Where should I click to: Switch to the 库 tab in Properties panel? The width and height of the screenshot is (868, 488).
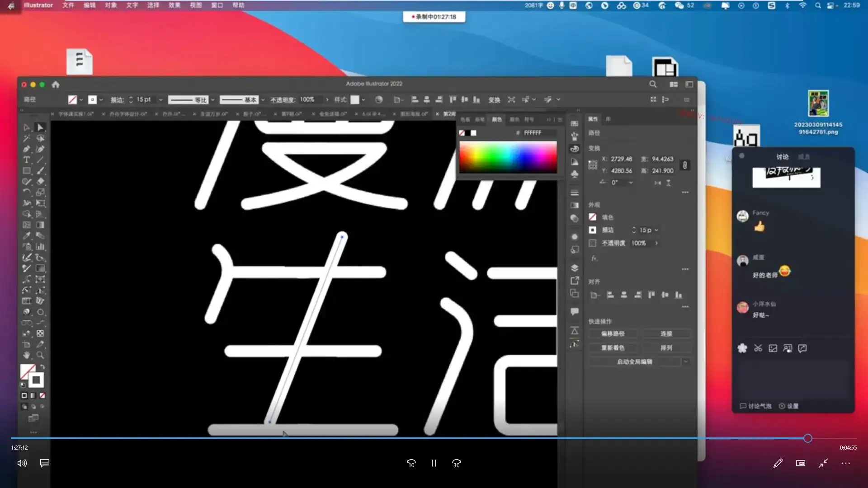[x=608, y=119]
